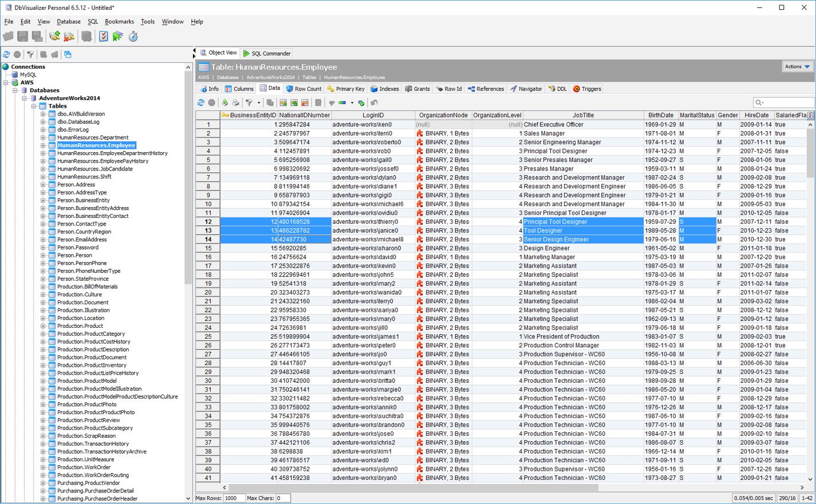Click the Max Rows input field
816x504 pixels.
234,498
